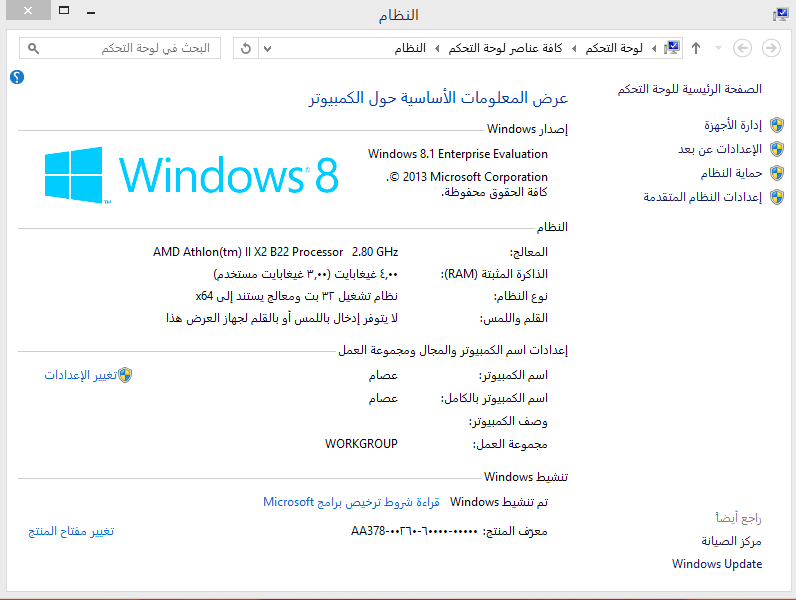Open إدارة الأجهزة link
796x600 pixels.
pyautogui.click(x=733, y=125)
